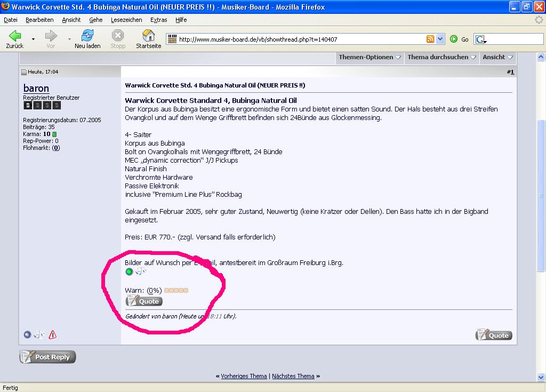Click the Warn 0% percentage link
This screenshot has height=392, width=546.
pos(154,290)
